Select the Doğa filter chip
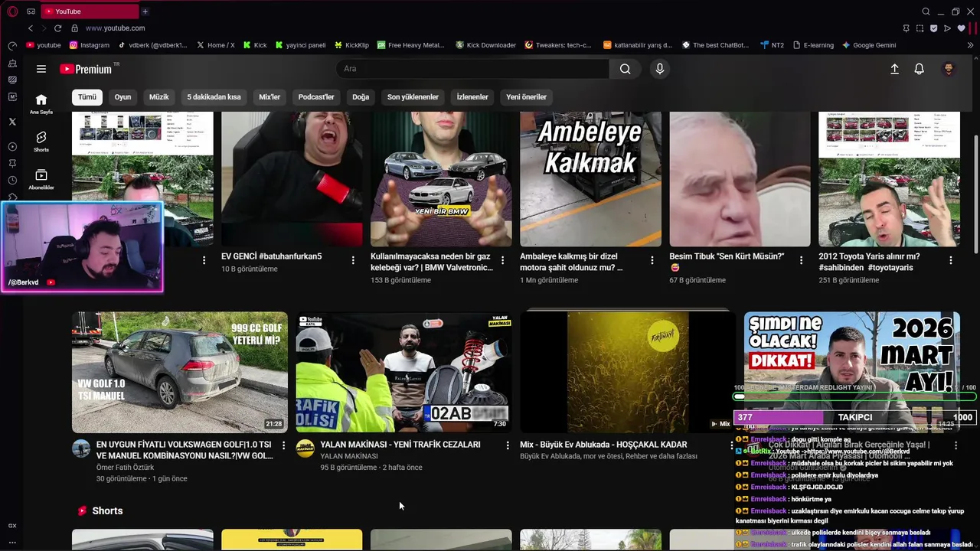980x551 pixels. (361, 97)
